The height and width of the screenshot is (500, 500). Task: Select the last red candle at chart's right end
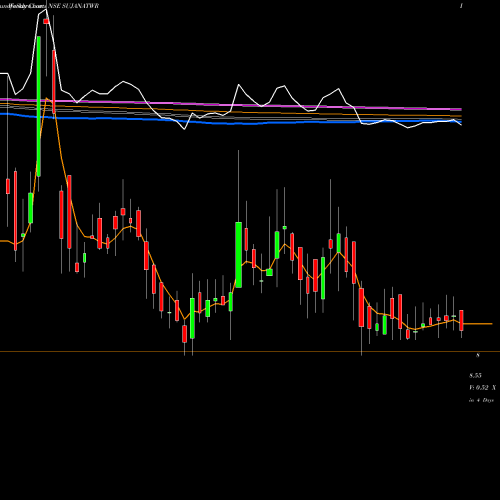(x=461, y=320)
